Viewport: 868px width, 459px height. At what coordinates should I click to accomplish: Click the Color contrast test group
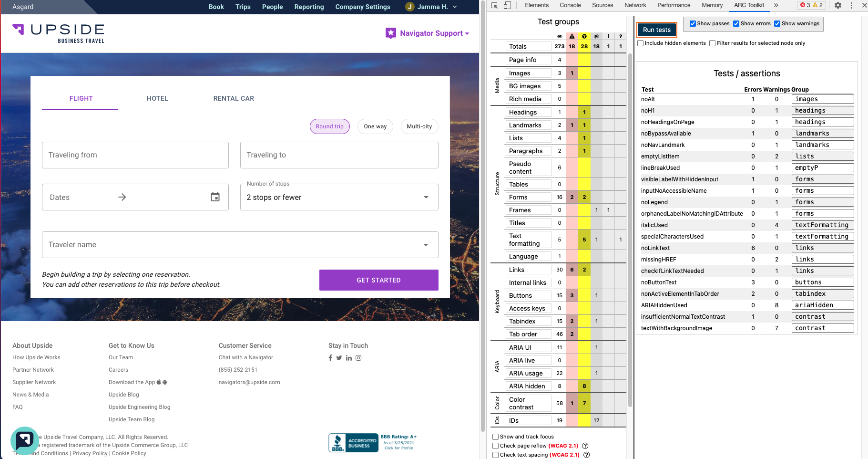point(528,403)
